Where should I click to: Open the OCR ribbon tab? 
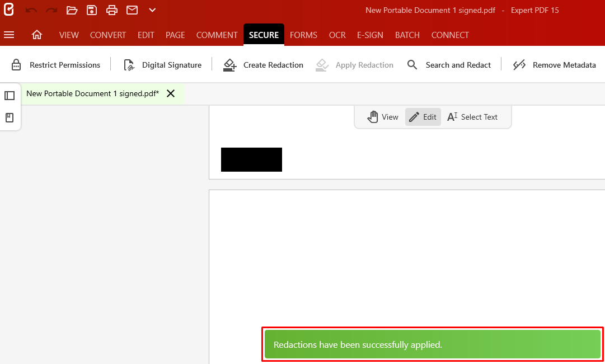(337, 35)
